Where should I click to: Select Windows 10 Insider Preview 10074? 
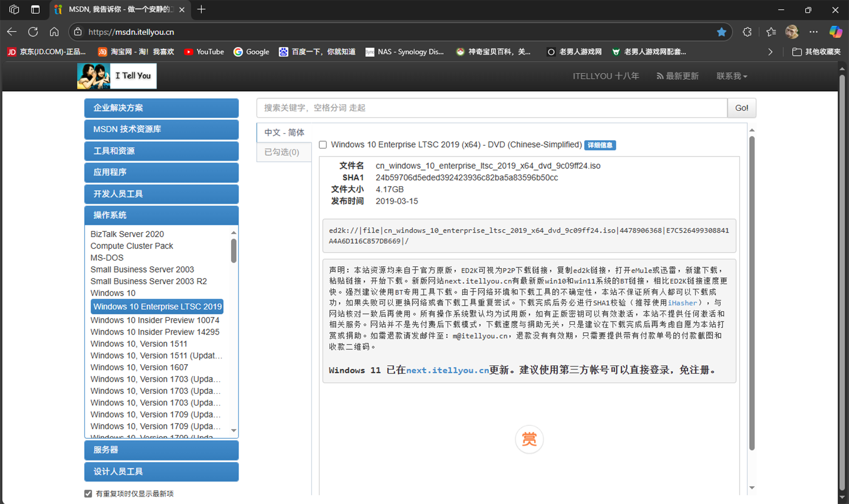[155, 320]
